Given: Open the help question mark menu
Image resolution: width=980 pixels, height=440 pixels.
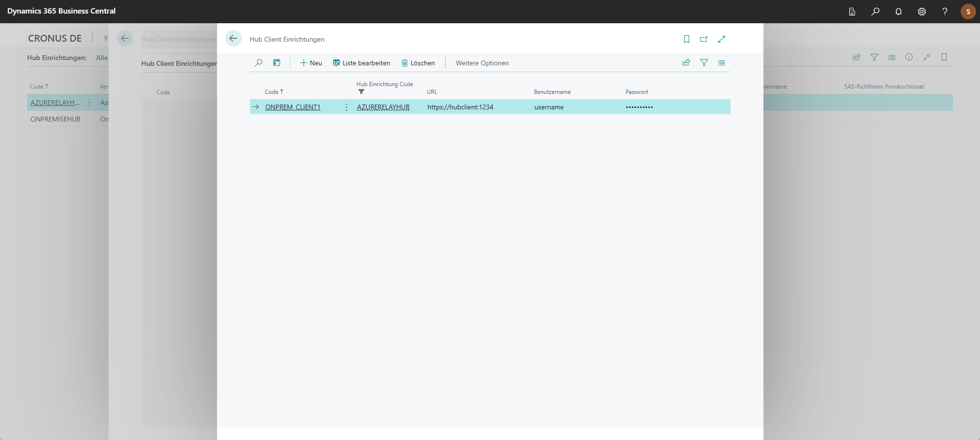Looking at the screenshot, I should (945, 12).
